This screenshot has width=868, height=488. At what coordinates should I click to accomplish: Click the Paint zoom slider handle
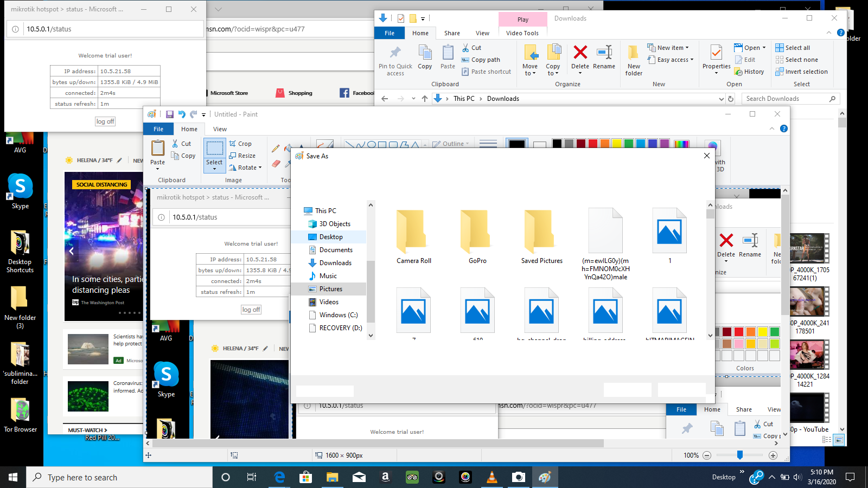click(740, 455)
